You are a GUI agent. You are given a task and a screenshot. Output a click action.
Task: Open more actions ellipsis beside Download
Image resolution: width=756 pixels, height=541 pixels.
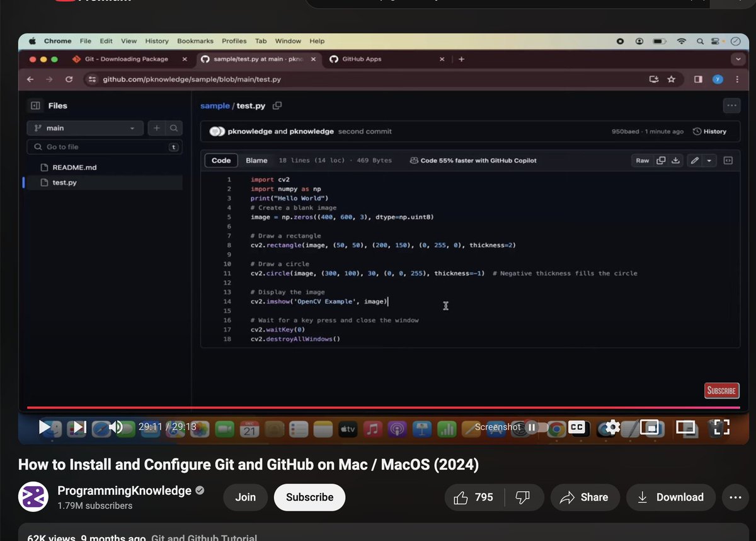pyautogui.click(x=735, y=497)
